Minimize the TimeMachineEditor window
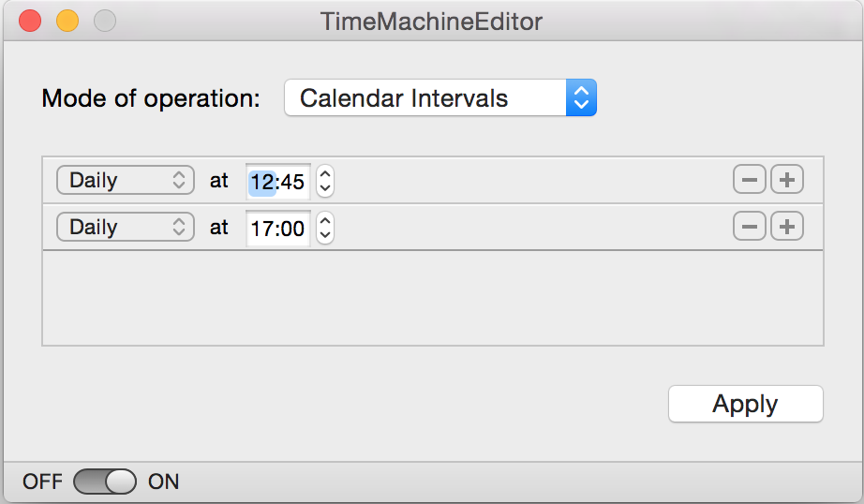This screenshot has width=864, height=504. [x=67, y=21]
